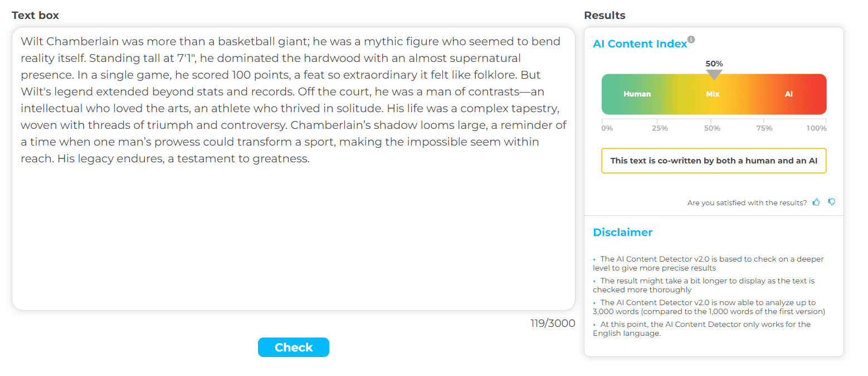Click the disclaimer bullet about English language
The height and width of the screenshot is (376, 868).
coord(702,329)
